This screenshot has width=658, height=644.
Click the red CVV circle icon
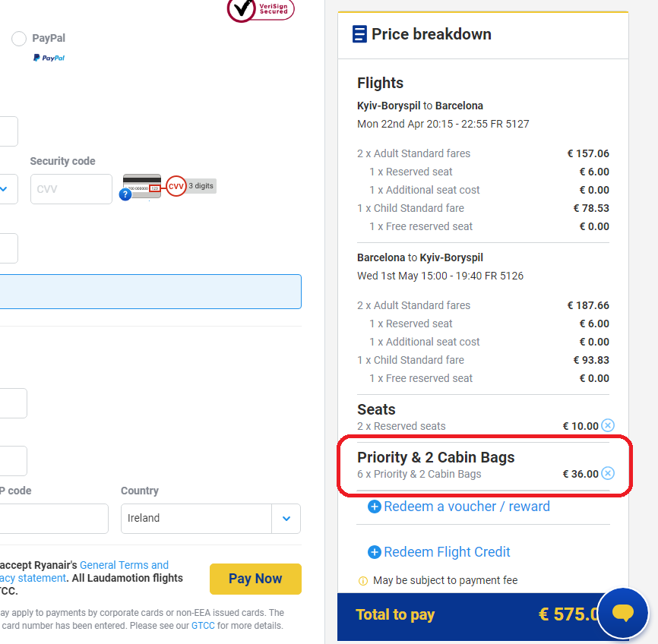[176, 186]
